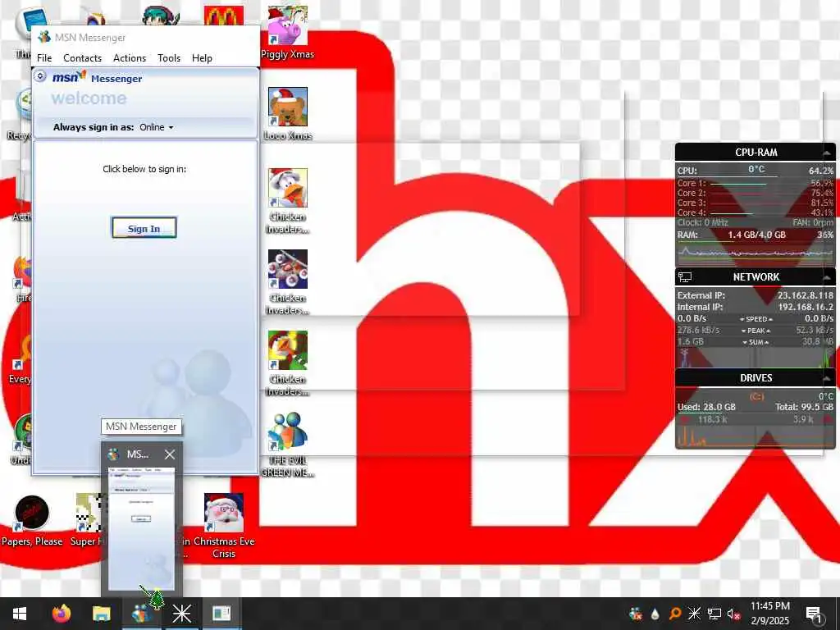This screenshot has height=630, width=840.
Task: Select the green-haired elf character desktop icon
Action: [x=162, y=15]
